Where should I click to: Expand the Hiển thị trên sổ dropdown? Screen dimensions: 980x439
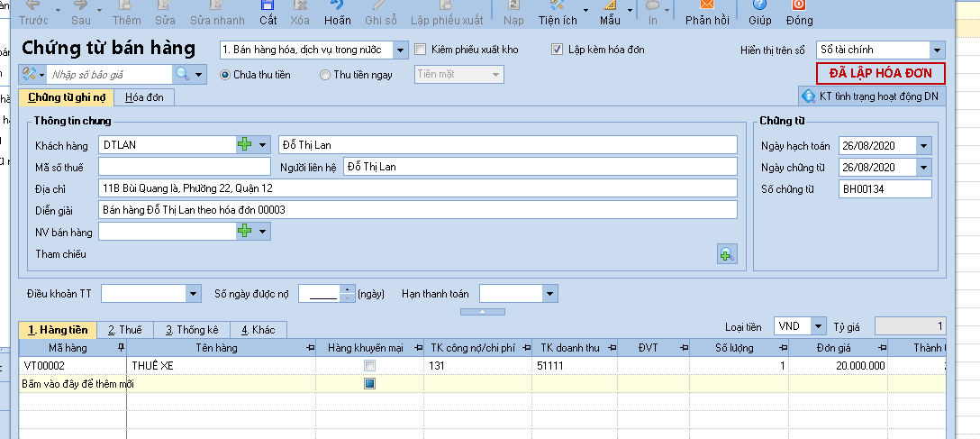937,50
